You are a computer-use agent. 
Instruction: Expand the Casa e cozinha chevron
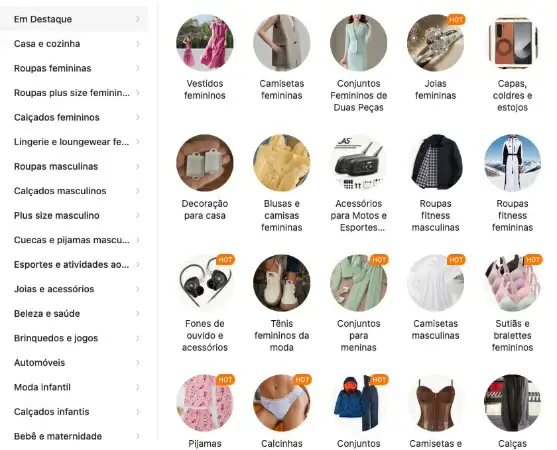tap(138, 44)
